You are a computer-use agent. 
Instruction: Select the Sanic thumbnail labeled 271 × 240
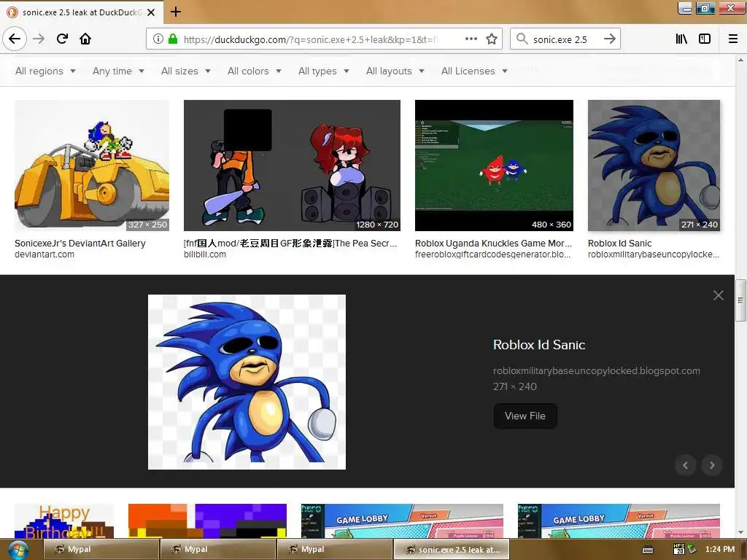tap(654, 166)
